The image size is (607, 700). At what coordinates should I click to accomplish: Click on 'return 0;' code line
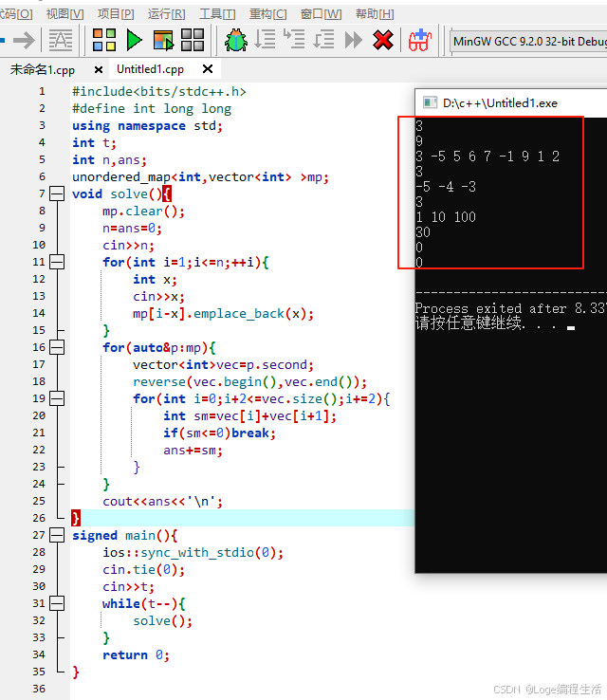[x=136, y=654]
